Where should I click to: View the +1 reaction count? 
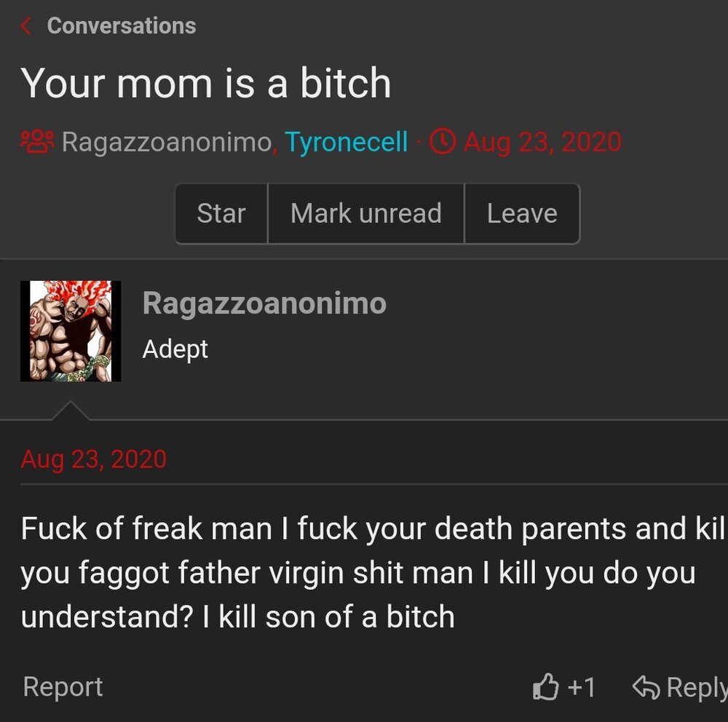(x=582, y=687)
